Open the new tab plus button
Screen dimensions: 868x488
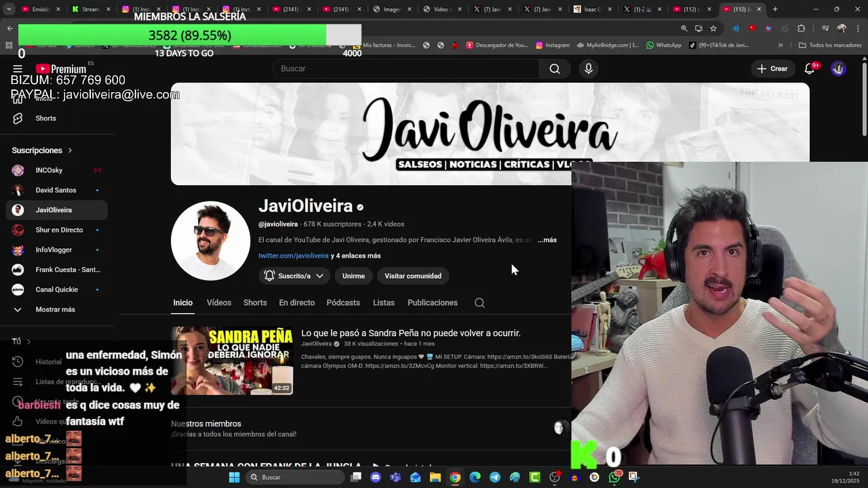click(775, 9)
